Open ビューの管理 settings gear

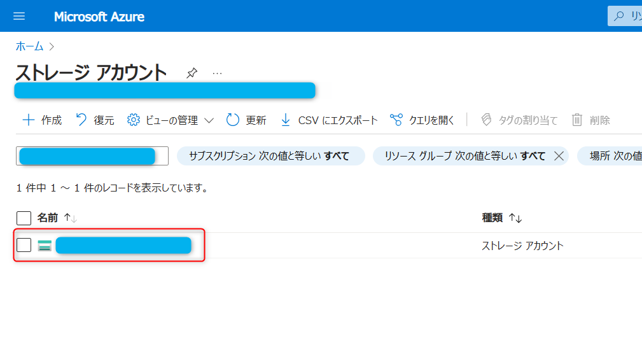click(133, 120)
